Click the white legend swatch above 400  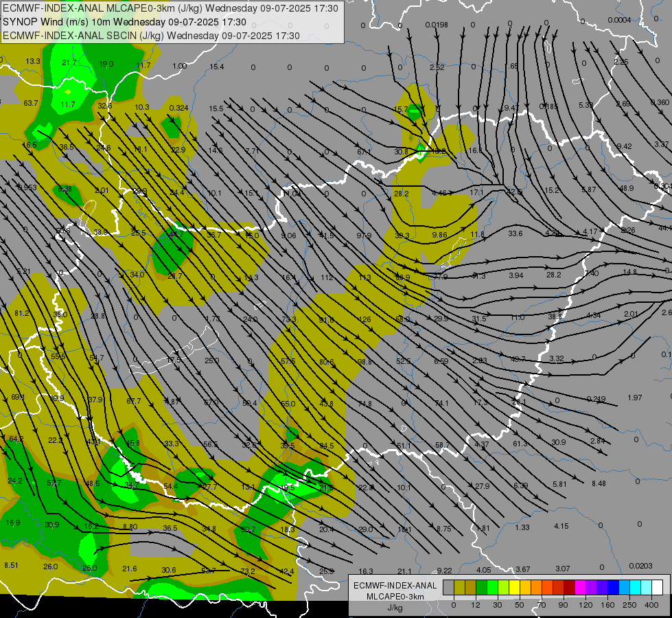point(658,587)
